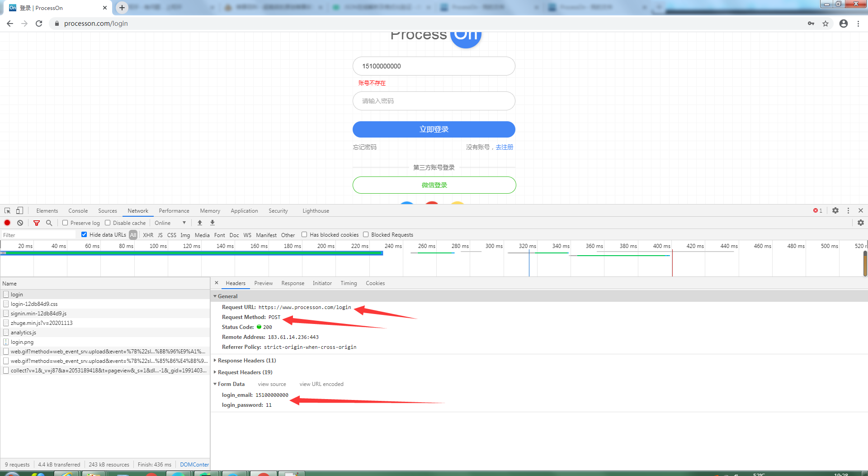868x476 pixels.
Task: Open the Application panel tab
Action: pos(244,211)
